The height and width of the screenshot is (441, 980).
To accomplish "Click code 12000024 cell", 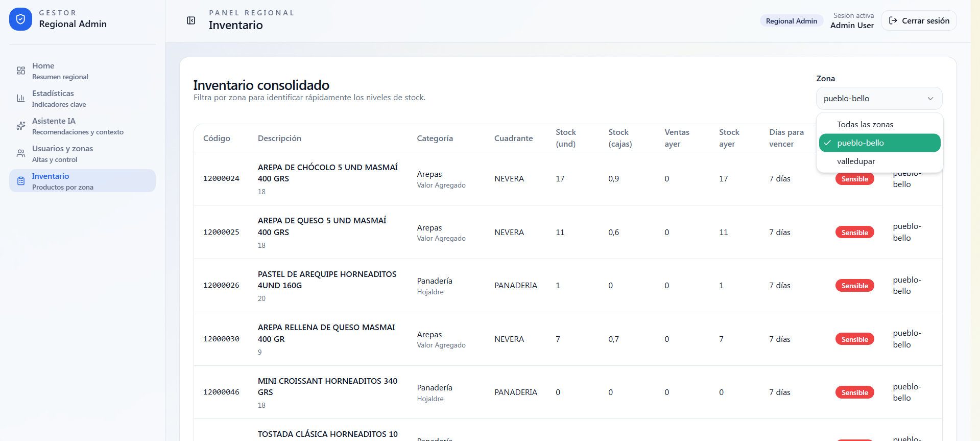I will pos(221,179).
